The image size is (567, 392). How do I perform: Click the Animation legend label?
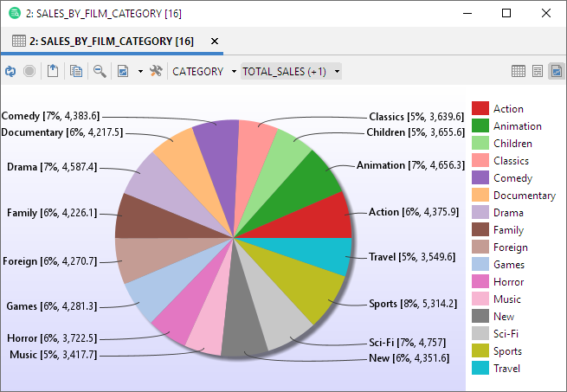517,126
